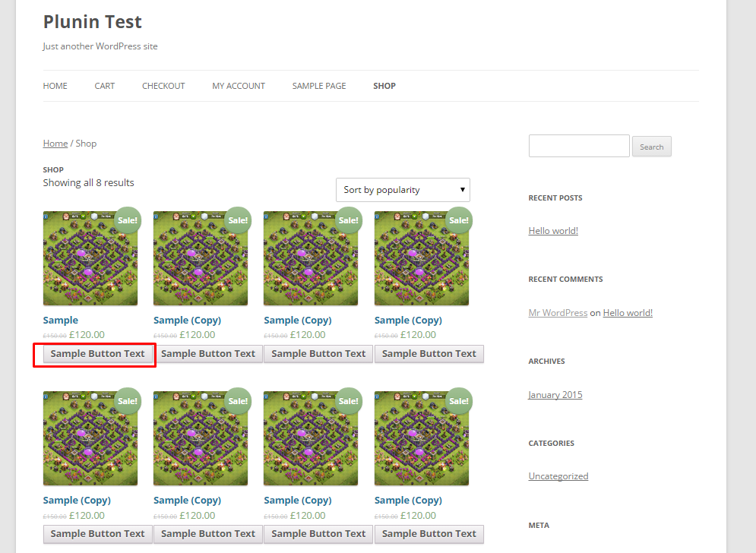Viewport: 756px width, 553px height.
Task: Open the Mr WordPress commenter link
Action: (x=558, y=312)
